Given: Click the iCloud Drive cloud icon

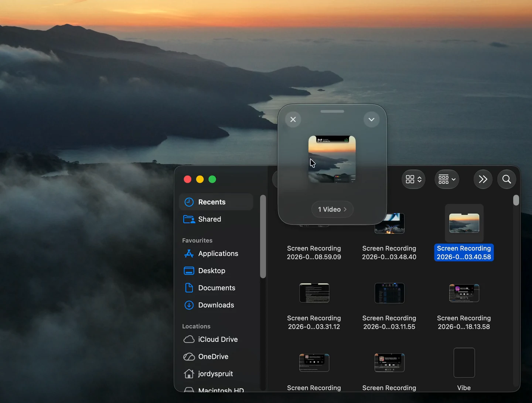Looking at the screenshot, I should [189, 339].
